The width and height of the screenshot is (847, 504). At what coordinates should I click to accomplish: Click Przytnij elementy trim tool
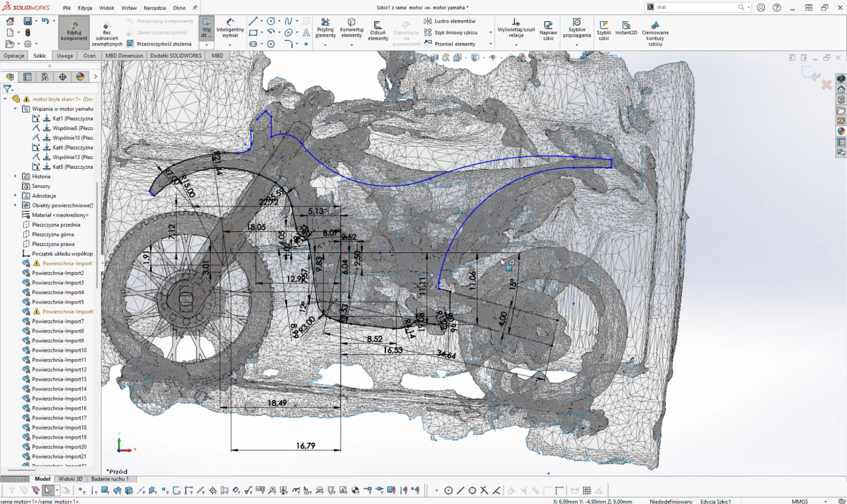pos(326,29)
